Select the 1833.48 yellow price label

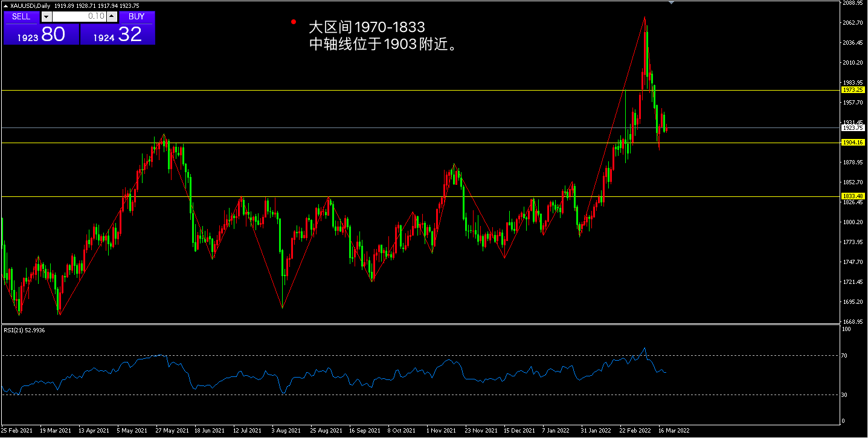853,196
